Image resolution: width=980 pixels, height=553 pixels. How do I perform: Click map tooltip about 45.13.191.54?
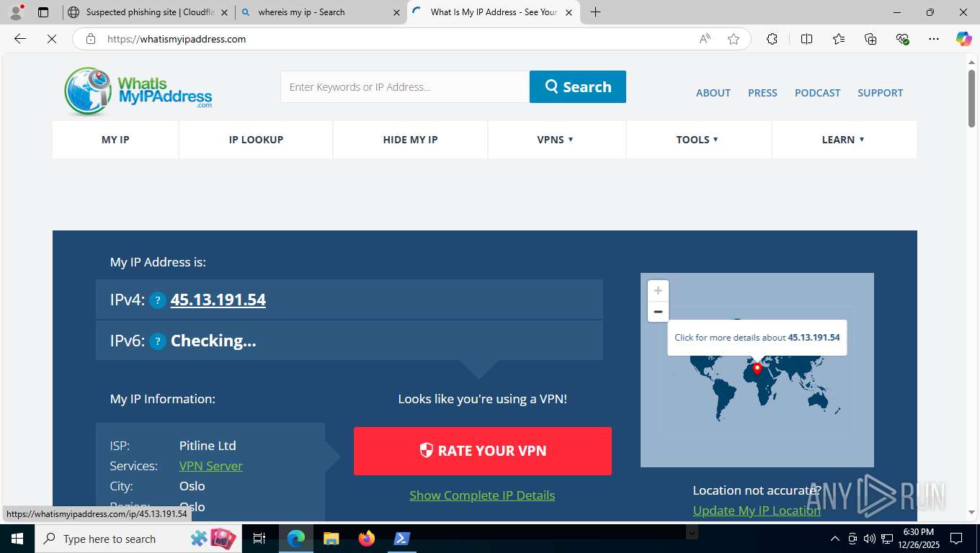coord(757,337)
